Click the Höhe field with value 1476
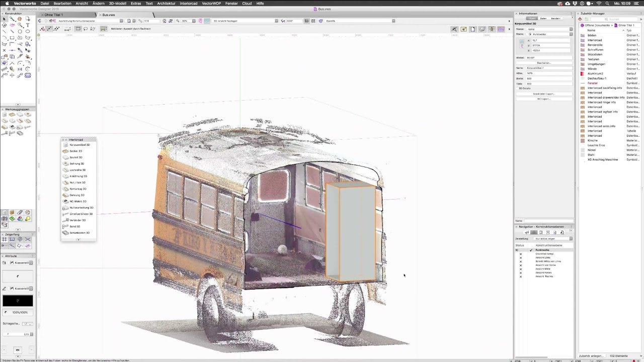The width and height of the screenshot is (644, 362). coord(549,73)
